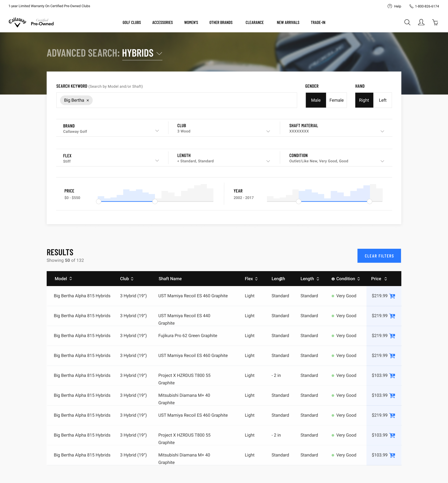Open the Golf Clubs menu
The width and height of the screenshot is (448, 483).
pyautogui.click(x=132, y=23)
